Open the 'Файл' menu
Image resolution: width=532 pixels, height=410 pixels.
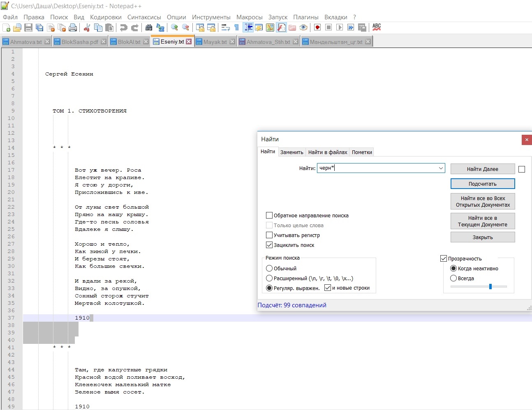point(10,17)
